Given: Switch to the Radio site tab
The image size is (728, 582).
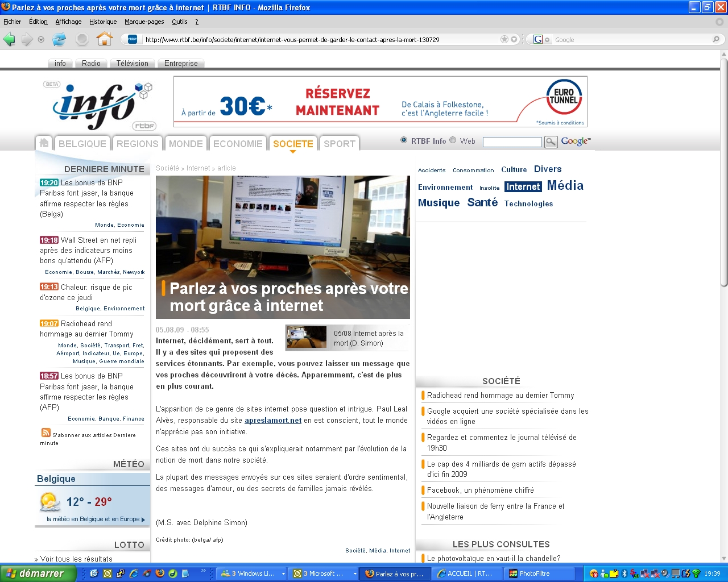Looking at the screenshot, I should pos(91,63).
